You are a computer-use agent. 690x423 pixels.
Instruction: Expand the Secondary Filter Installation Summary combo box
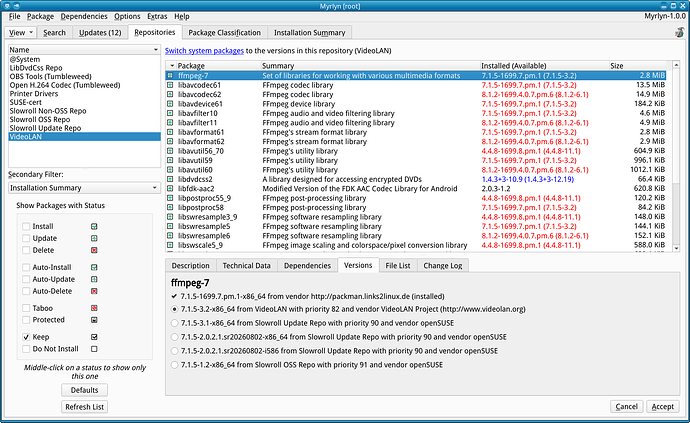pyautogui.click(x=84, y=188)
